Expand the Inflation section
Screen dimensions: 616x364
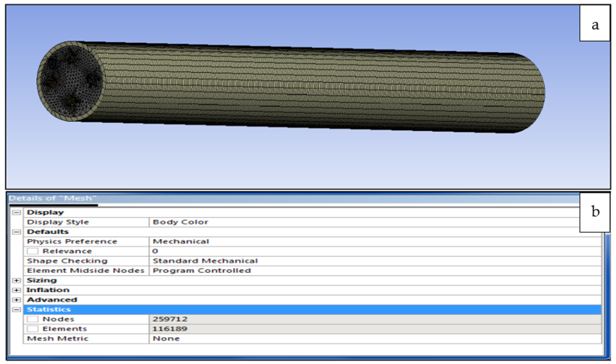click(16, 290)
